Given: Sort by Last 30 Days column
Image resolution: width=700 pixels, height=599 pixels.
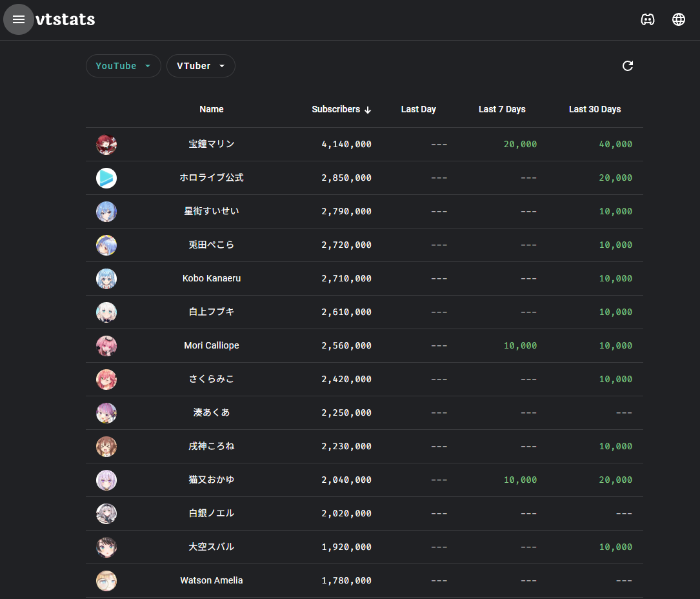Looking at the screenshot, I should pyautogui.click(x=595, y=109).
